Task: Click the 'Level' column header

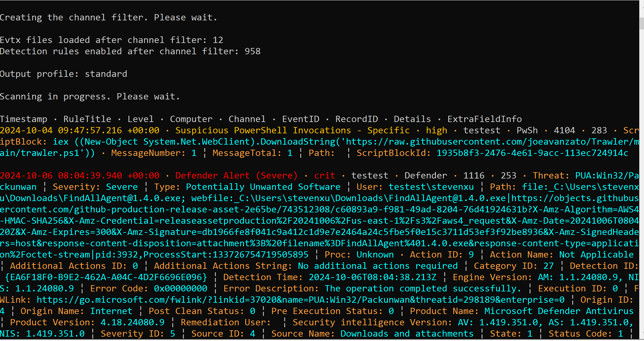Action: coord(141,119)
